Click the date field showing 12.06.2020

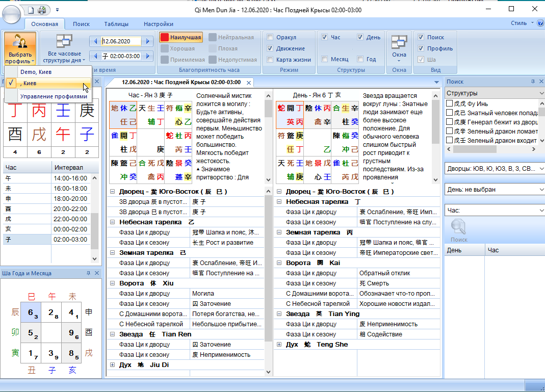(121, 41)
